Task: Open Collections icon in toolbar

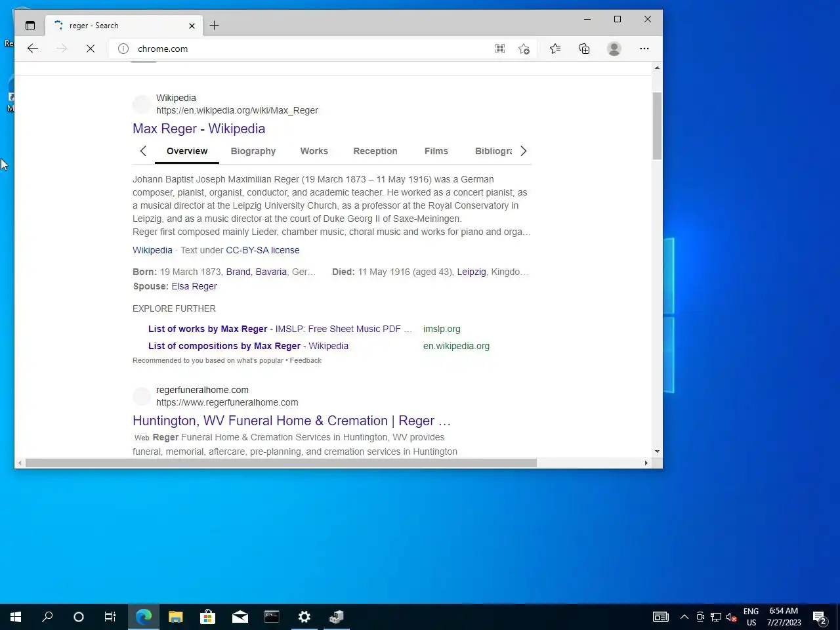Action: [584, 49]
